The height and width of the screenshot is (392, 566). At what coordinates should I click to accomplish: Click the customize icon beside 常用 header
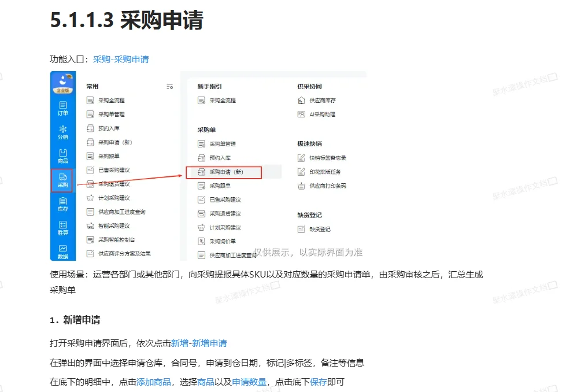click(171, 85)
